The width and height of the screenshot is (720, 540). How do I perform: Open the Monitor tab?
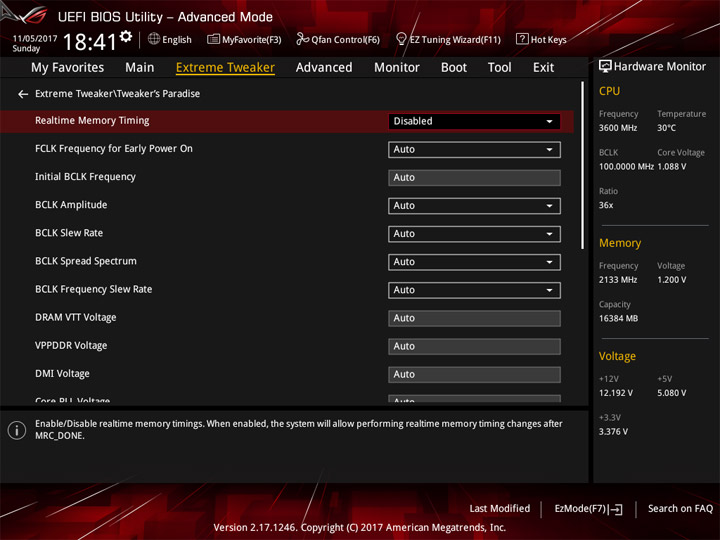click(x=397, y=68)
